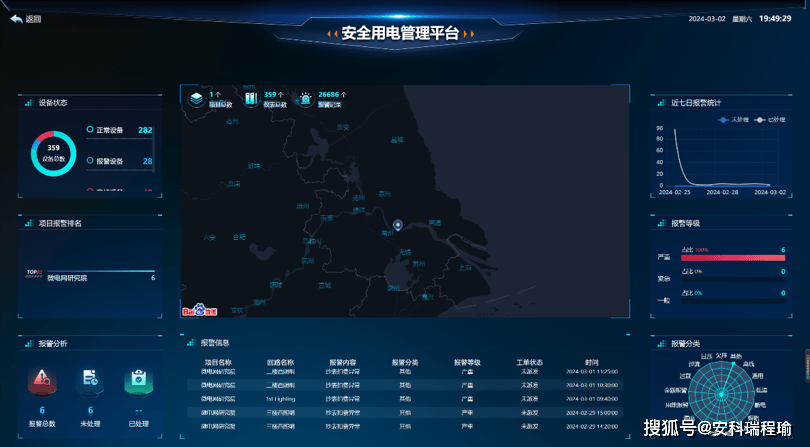Click the green 已处理 clipboard icon
Viewport: 810px width, 447px height.
[x=138, y=381]
